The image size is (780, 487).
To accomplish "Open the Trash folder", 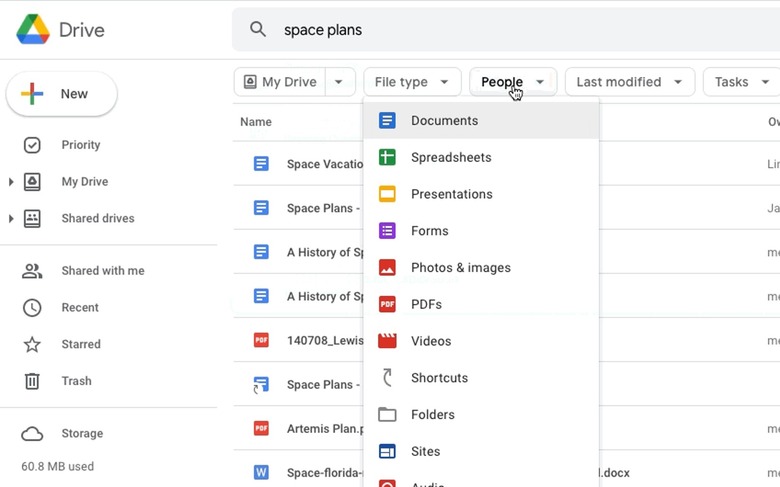I will tap(76, 381).
